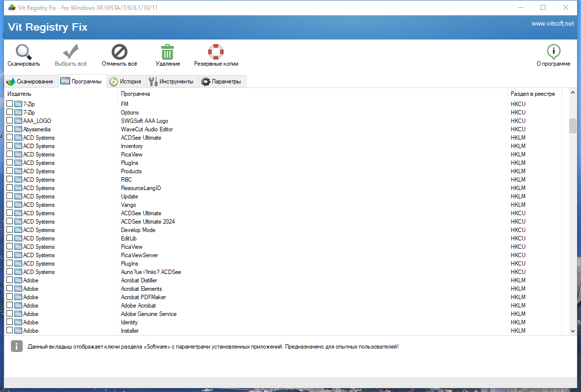
Task: Sort by Раздел в реестре column header
Action: [535, 94]
